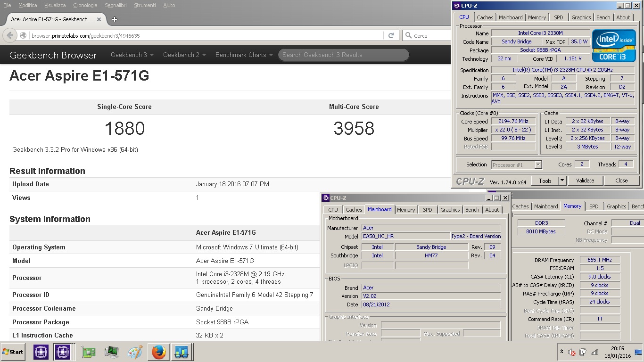
Task: Click the BIOS date field 08/21/2012
Action: 431,304
